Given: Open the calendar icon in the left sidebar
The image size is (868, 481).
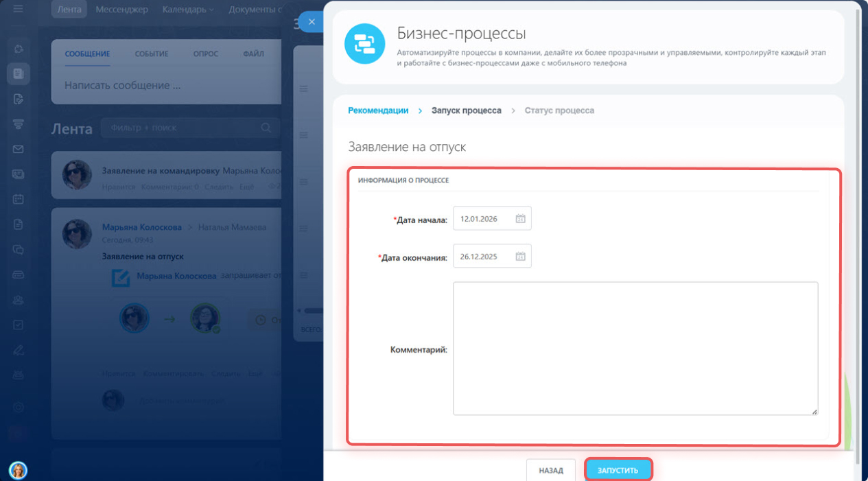Looking at the screenshot, I should [x=19, y=199].
